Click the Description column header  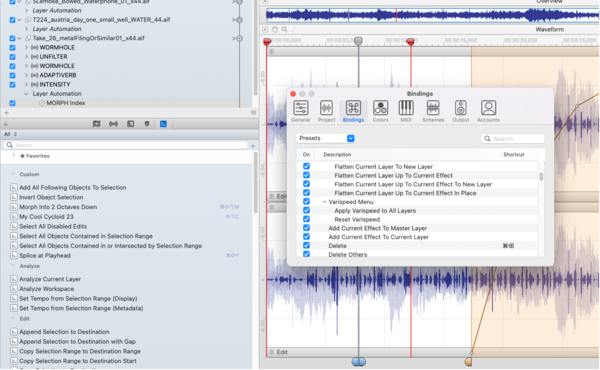[x=337, y=155]
